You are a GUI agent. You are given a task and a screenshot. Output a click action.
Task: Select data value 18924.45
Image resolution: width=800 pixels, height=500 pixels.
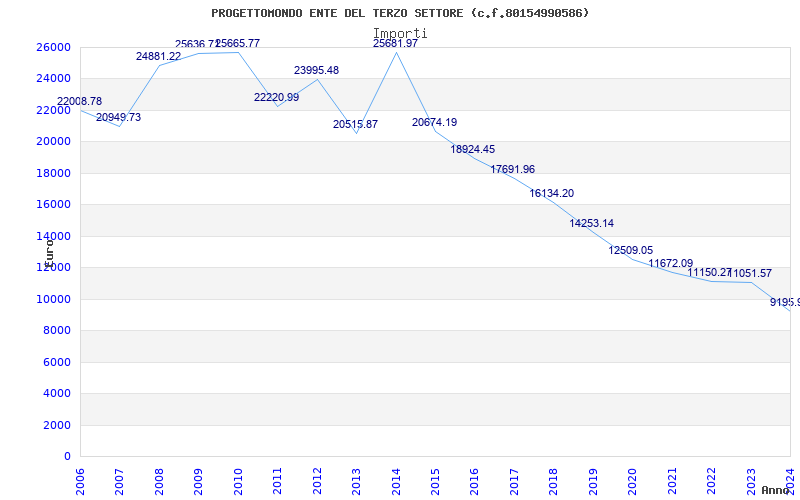[472, 149]
